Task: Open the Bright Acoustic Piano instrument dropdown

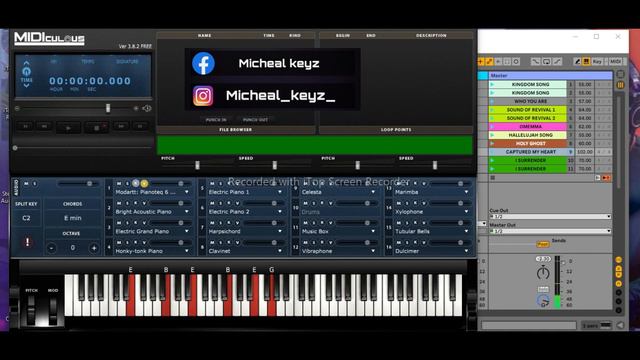Action: (x=187, y=212)
